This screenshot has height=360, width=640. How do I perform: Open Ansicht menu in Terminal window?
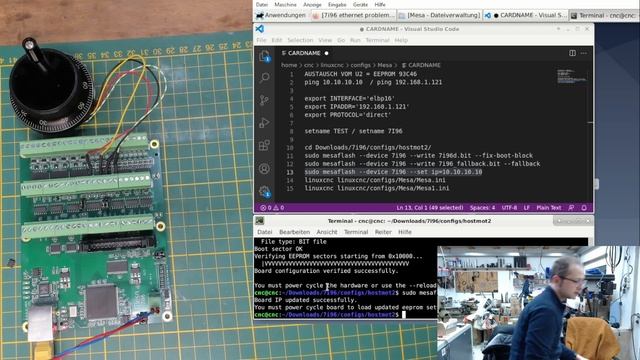click(327, 232)
